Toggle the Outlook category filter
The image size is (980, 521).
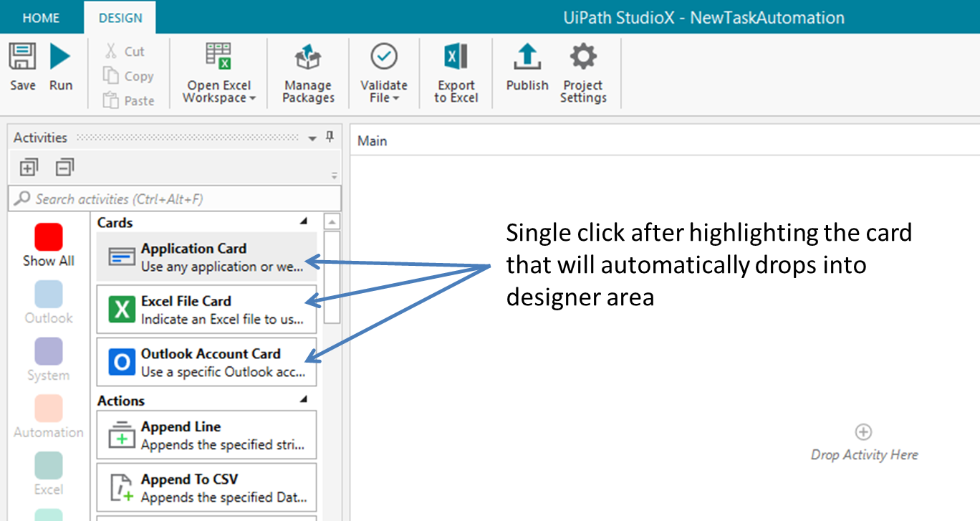pyautogui.click(x=49, y=295)
